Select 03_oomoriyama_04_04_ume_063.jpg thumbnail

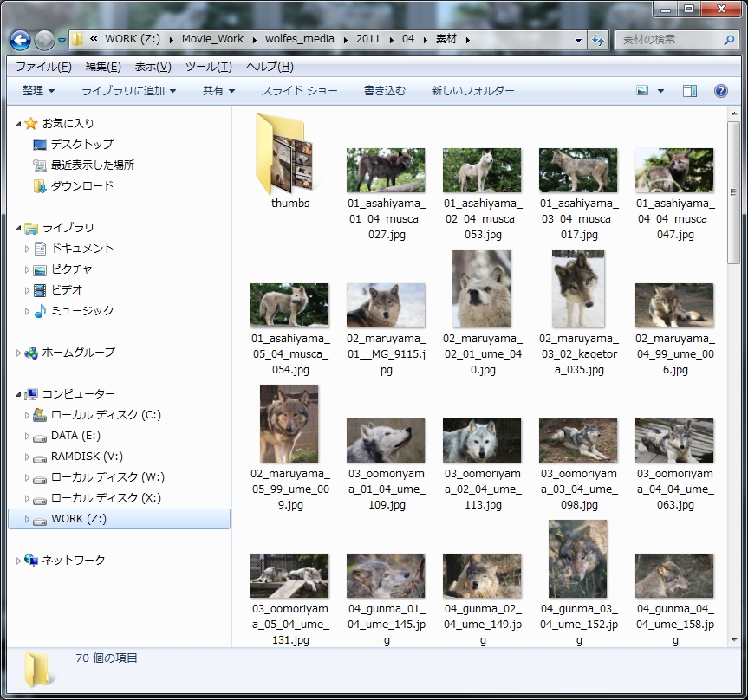tap(674, 441)
